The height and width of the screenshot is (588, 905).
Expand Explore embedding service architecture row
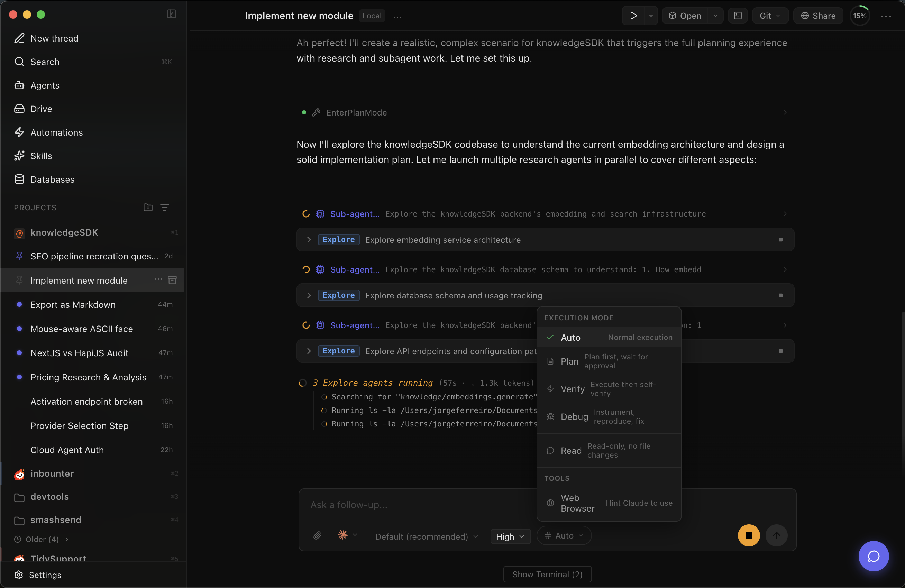click(x=309, y=240)
